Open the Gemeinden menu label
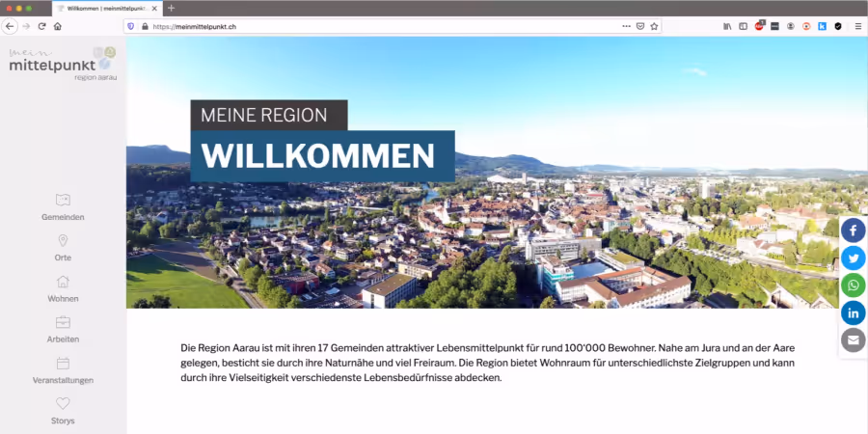This screenshot has width=868, height=434. 63,218
